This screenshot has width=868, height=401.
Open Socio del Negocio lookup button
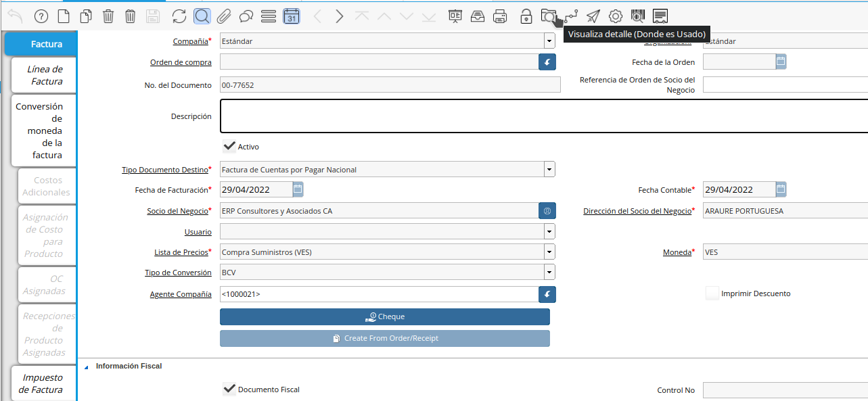pos(547,211)
